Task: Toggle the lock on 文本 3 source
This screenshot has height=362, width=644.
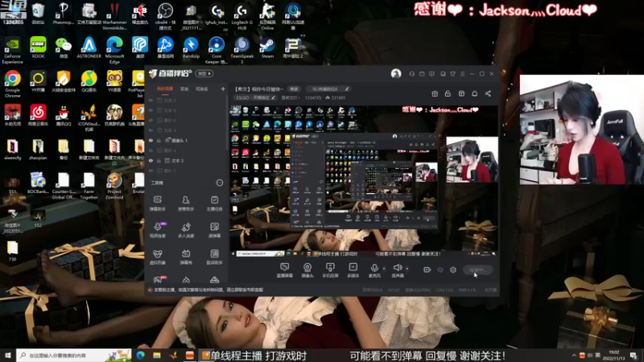Action: [x=159, y=160]
